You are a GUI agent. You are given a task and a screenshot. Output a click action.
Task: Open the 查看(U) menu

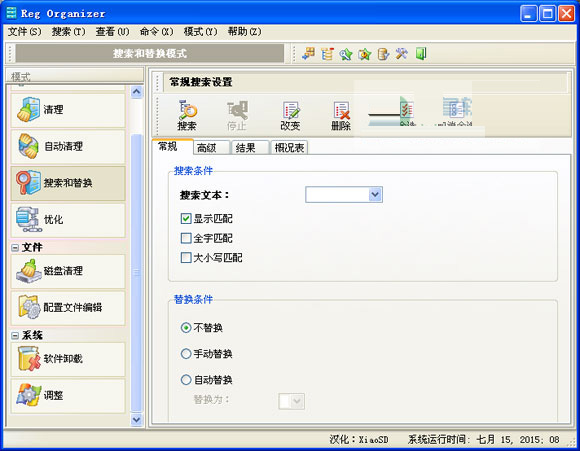pos(112,32)
